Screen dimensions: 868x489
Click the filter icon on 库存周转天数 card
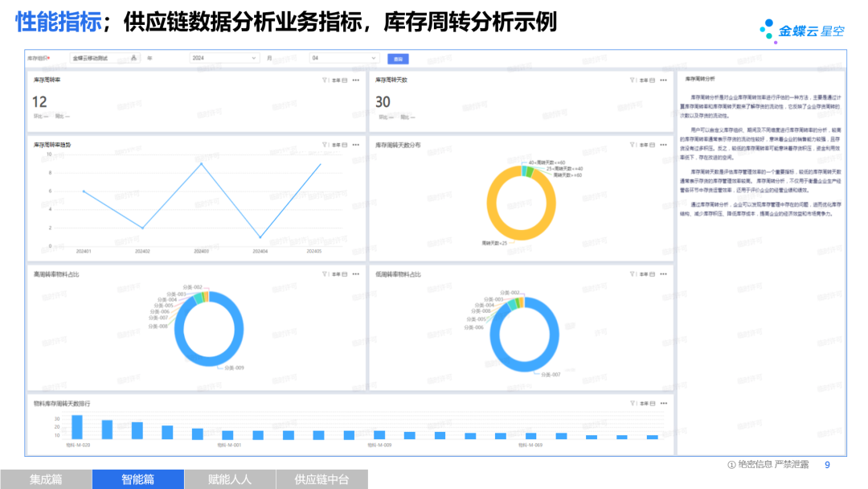pyautogui.click(x=633, y=80)
